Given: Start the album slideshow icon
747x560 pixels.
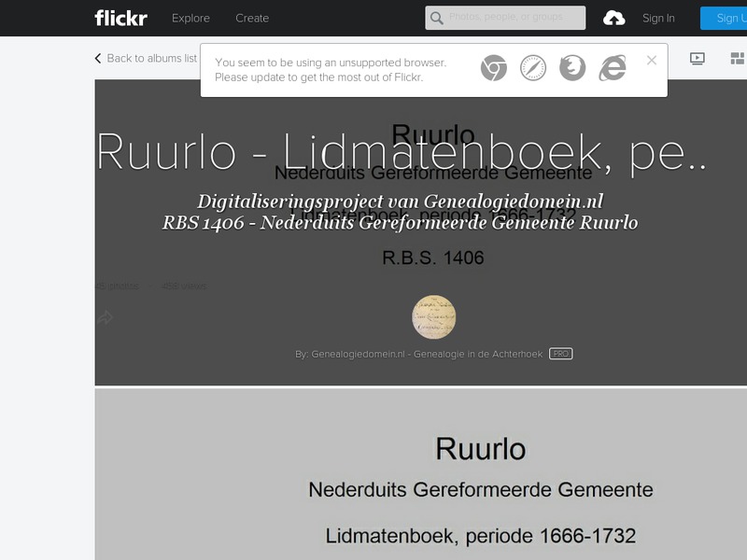Looking at the screenshot, I should pos(698,58).
